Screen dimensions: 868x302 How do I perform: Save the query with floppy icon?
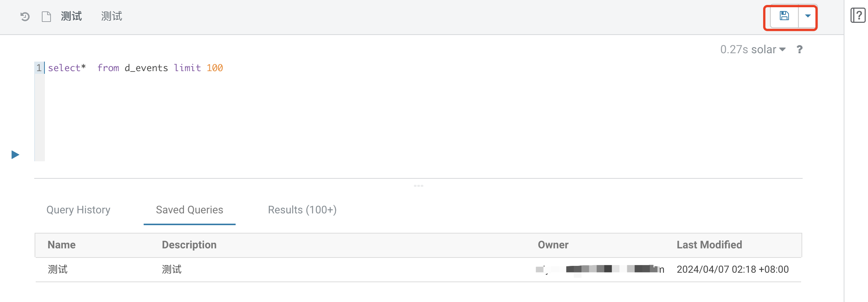(x=784, y=16)
